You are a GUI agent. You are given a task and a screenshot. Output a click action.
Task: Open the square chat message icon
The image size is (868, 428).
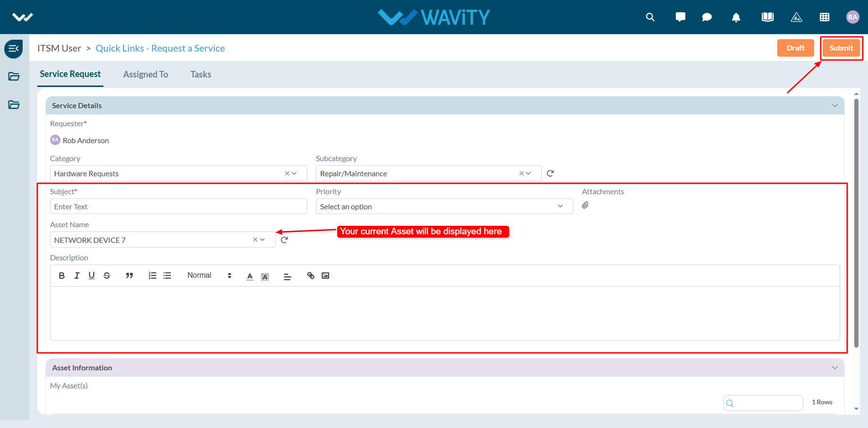point(681,17)
